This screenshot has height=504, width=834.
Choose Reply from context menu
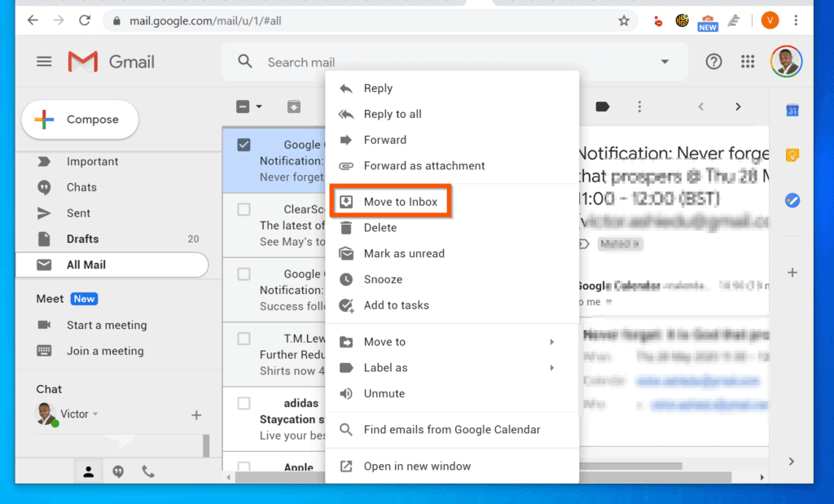point(452,88)
